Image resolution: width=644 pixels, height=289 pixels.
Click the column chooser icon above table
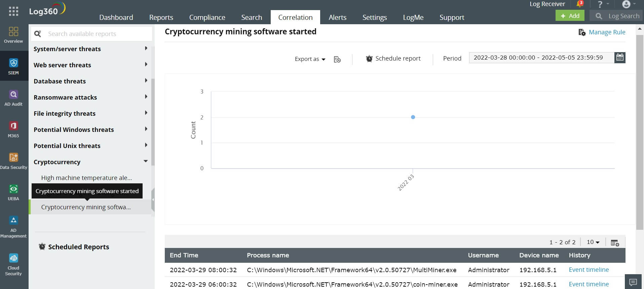[x=615, y=243]
